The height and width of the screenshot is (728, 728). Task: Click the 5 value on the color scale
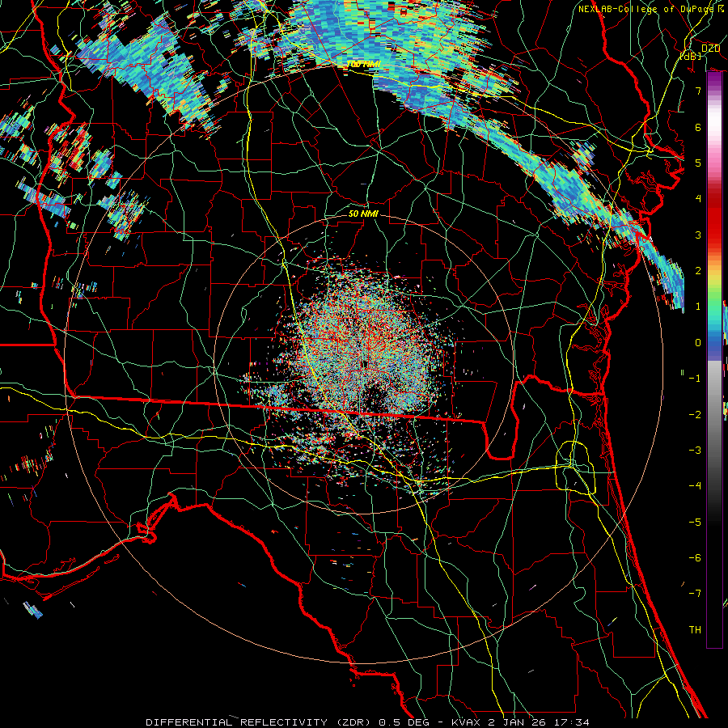click(x=698, y=163)
